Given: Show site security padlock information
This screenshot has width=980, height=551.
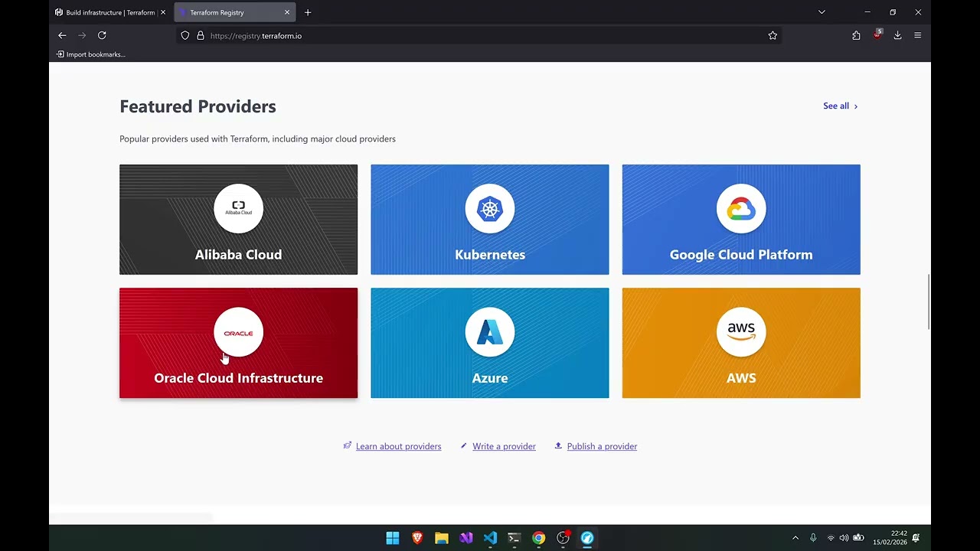Looking at the screenshot, I should pos(201,35).
